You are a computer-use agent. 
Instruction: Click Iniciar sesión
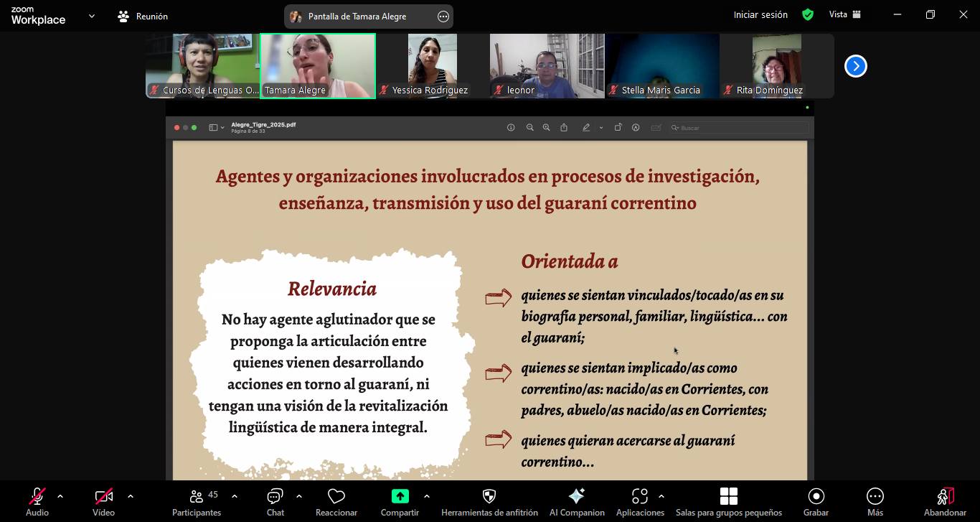(x=760, y=14)
